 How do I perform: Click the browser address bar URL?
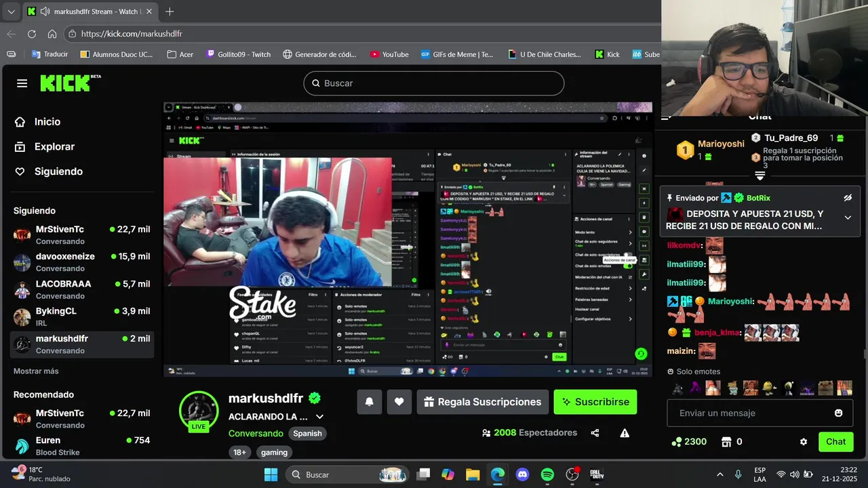(x=132, y=34)
